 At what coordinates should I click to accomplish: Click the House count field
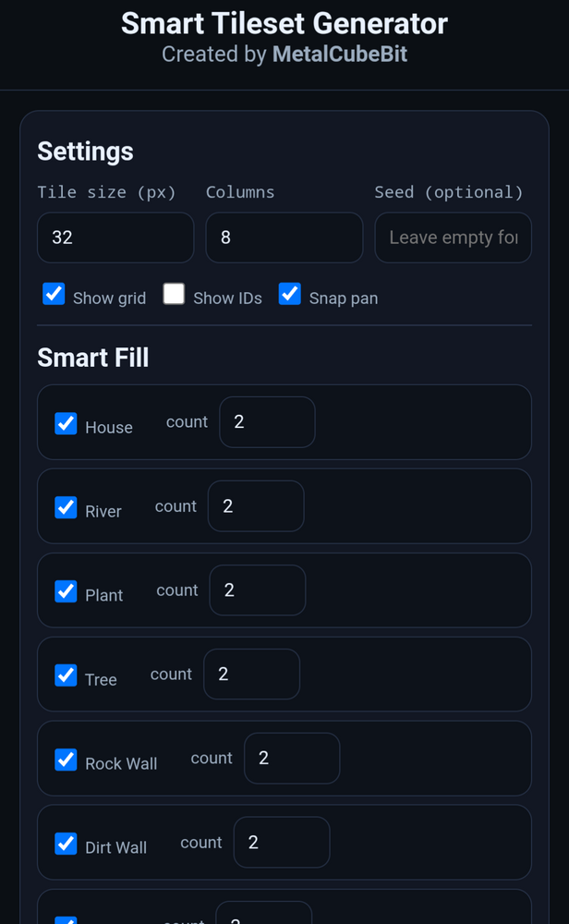(x=267, y=422)
